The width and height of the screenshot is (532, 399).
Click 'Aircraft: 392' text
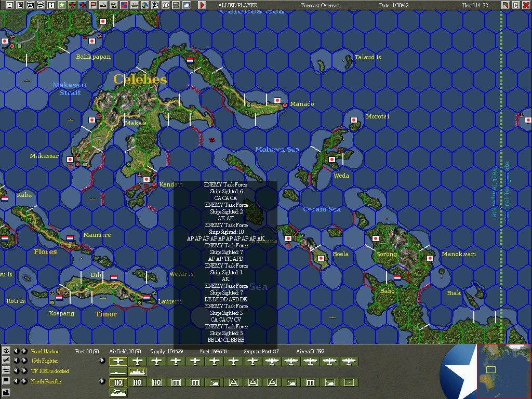coord(310,351)
